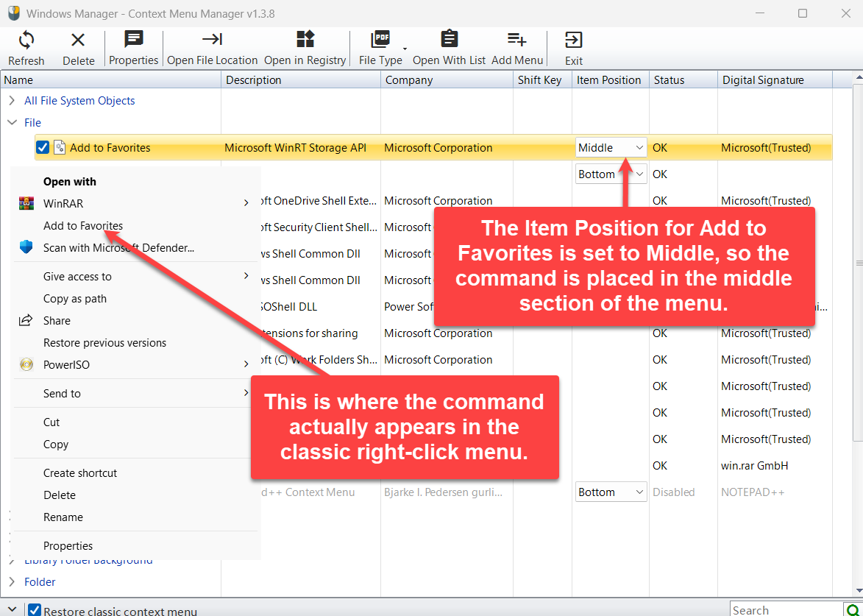Screen dimensions: 863x616
Task: Choose Scan with Microsoft Defender
Action: point(119,248)
